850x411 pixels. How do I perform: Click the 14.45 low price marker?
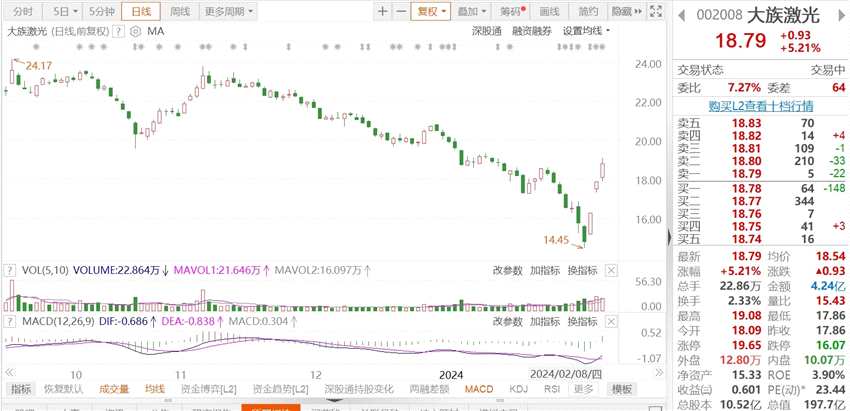point(556,239)
